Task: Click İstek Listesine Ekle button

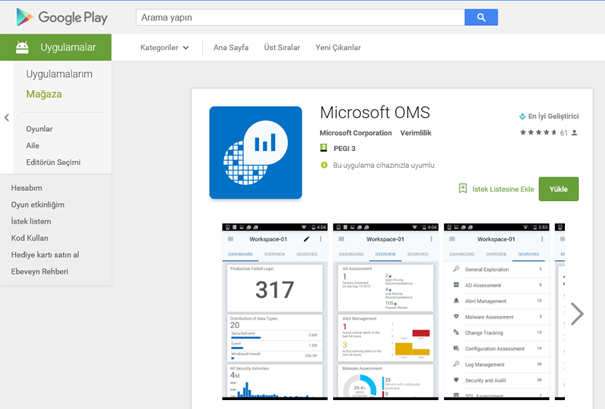Action: pyautogui.click(x=503, y=189)
